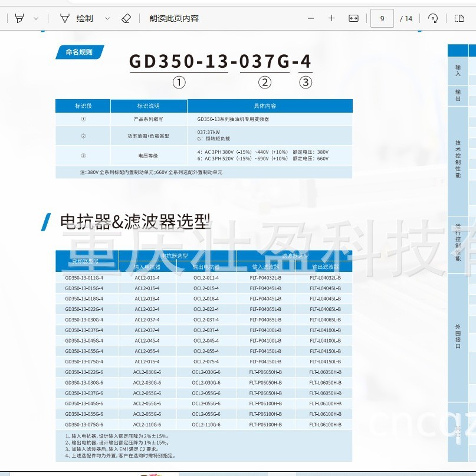Fit the page to window width
Viewport: 476px width, 476px height.
(352, 18)
